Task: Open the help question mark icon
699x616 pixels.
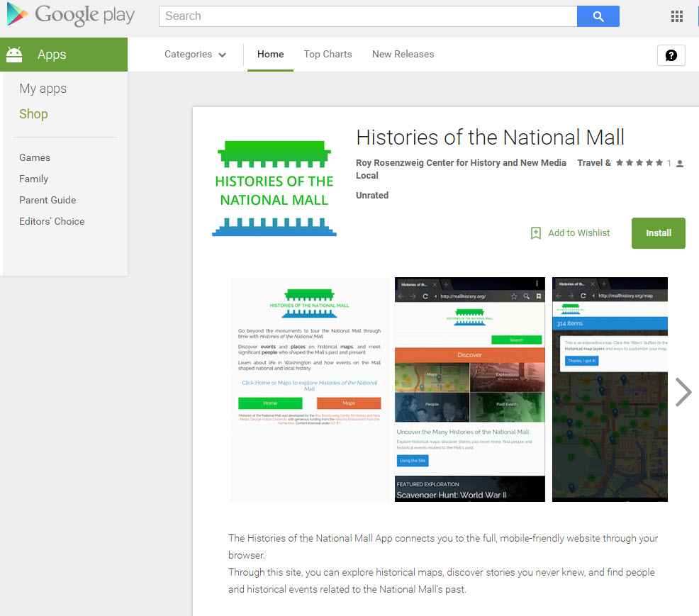Action: [x=671, y=55]
